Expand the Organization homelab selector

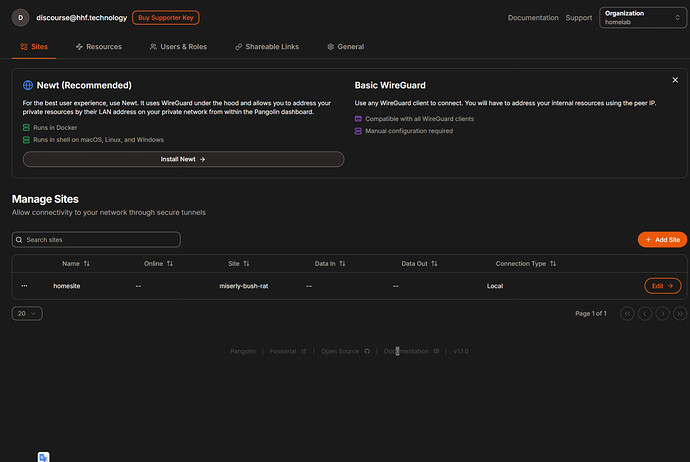click(642, 18)
